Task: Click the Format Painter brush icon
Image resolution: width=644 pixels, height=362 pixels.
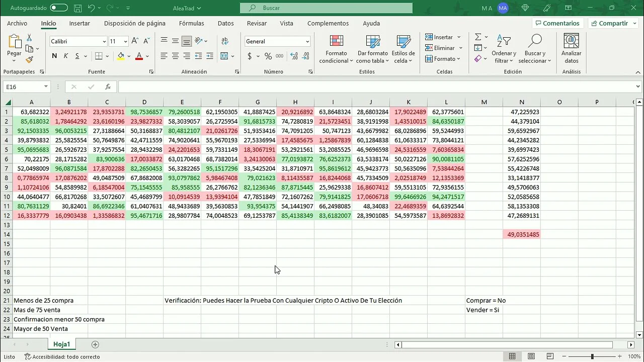Action: tap(29, 60)
